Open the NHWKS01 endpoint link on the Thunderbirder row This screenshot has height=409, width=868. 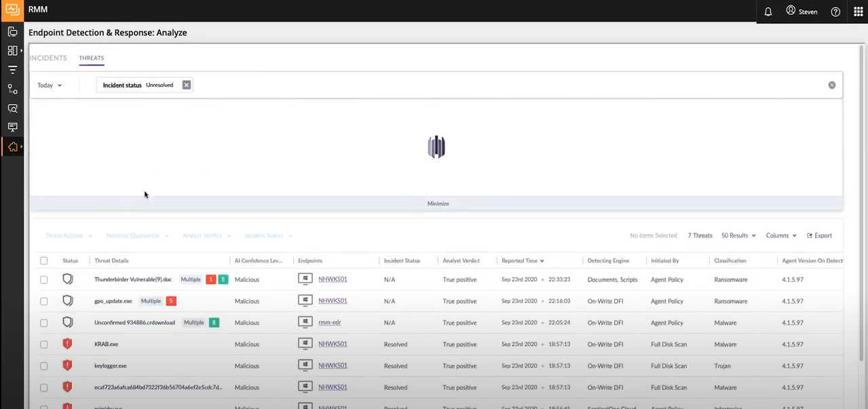332,279
